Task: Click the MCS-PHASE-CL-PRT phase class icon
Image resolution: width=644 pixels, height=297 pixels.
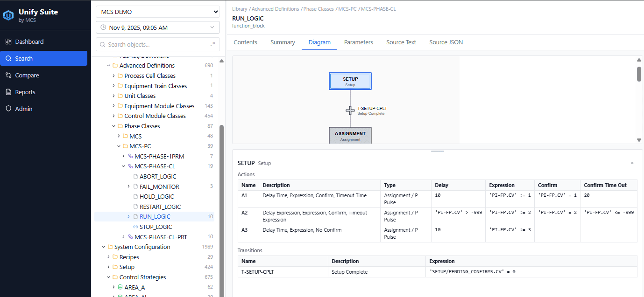Action: coord(131,237)
